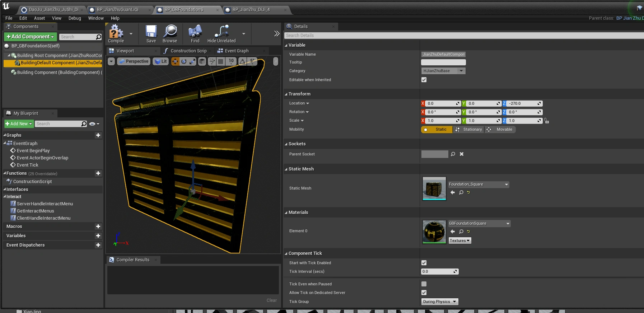This screenshot has height=313, width=644.
Task: Save the blueprint asset
Action: point(151,34)
